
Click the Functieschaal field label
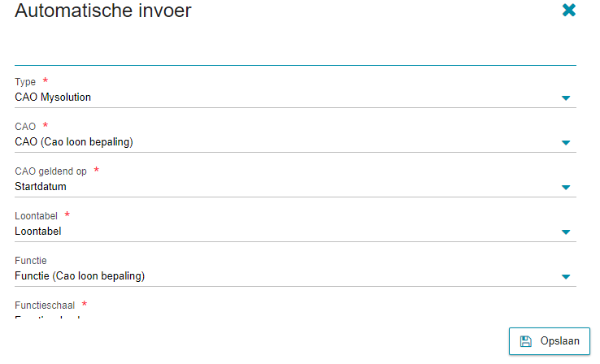tap(45, 305)
